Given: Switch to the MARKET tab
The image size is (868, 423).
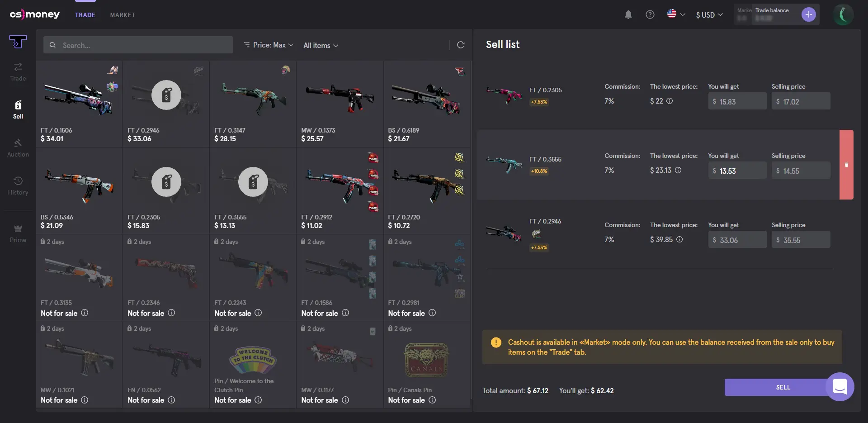Looking at the screenshot, I should coord(123,15).
